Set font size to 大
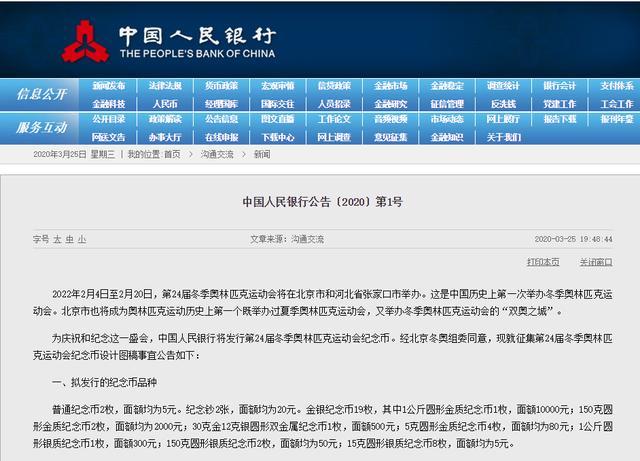This screenshot has width=640, height=461. (57, 239)
